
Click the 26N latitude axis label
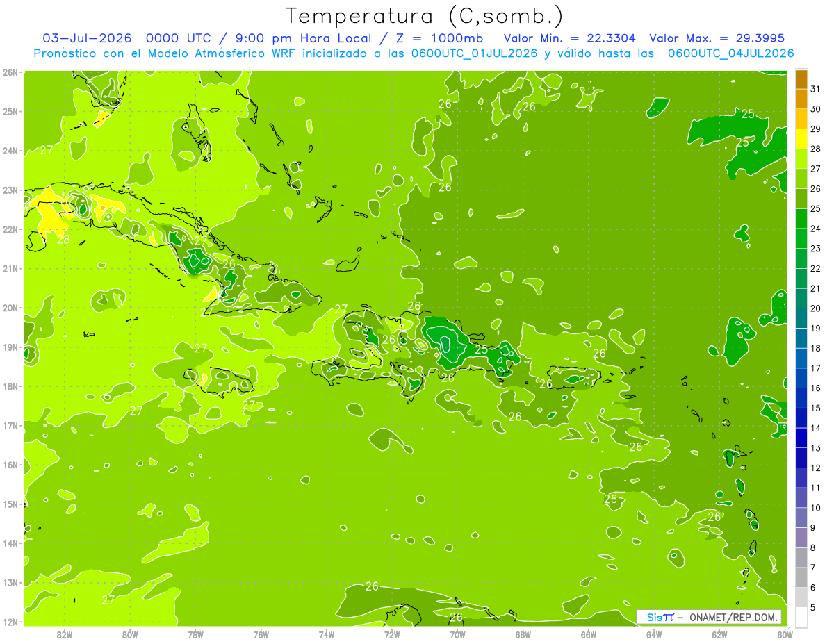tap(11, 72)
